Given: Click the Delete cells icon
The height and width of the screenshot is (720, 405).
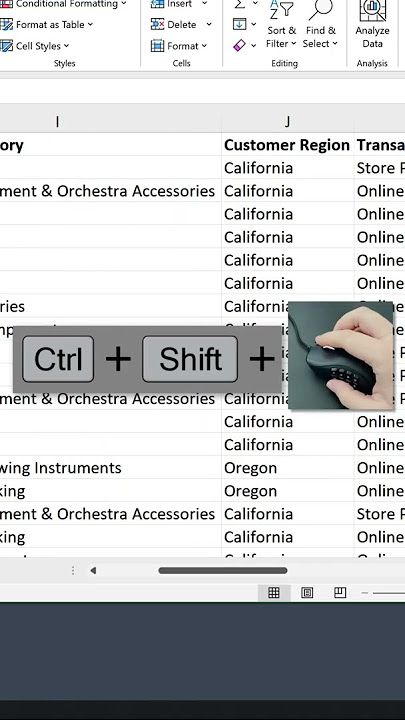Looking at the screenshot, I should tap(158, 24).
